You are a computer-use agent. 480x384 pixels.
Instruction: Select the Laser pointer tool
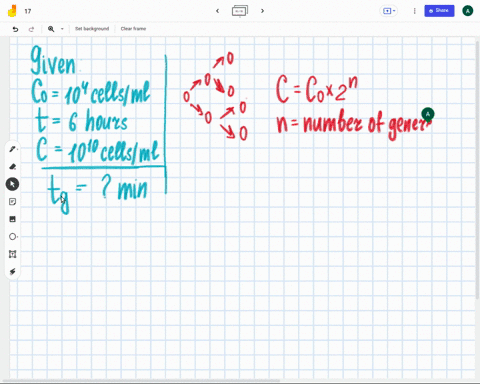[x=12, y=272]
